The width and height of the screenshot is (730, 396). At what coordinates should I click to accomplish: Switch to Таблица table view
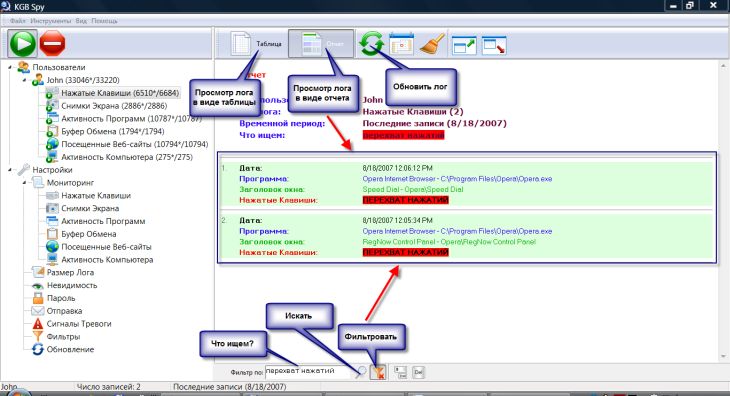pos(256,44)
